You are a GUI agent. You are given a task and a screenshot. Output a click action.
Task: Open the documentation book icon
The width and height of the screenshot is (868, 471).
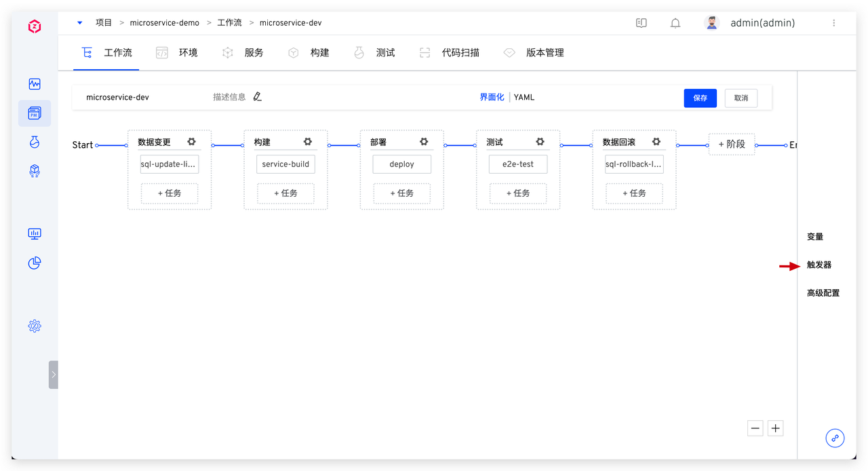642,23
